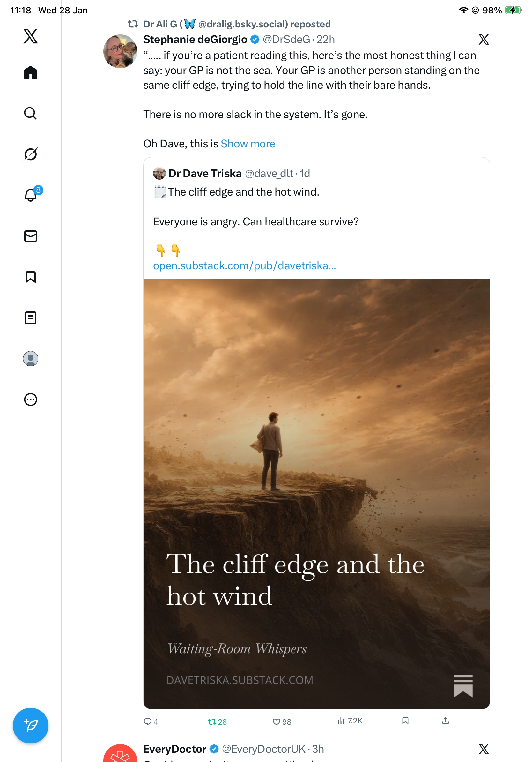Screen dimensions: 532x762
Task: Open Messages envelope icon
Action: 31,236
